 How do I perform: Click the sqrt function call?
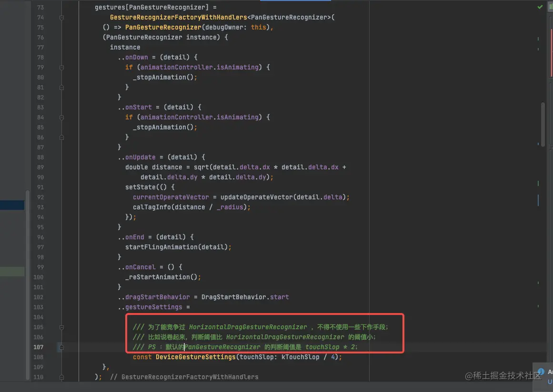pyautogui.click(x=201, y=167)
